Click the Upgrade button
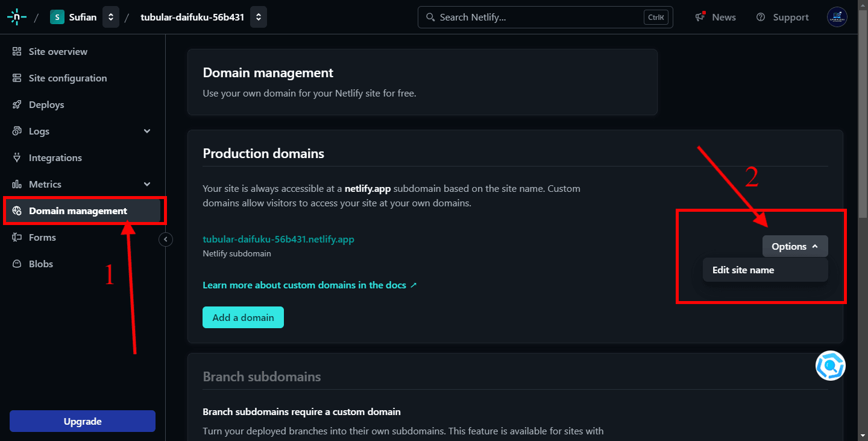 point(83,421)
